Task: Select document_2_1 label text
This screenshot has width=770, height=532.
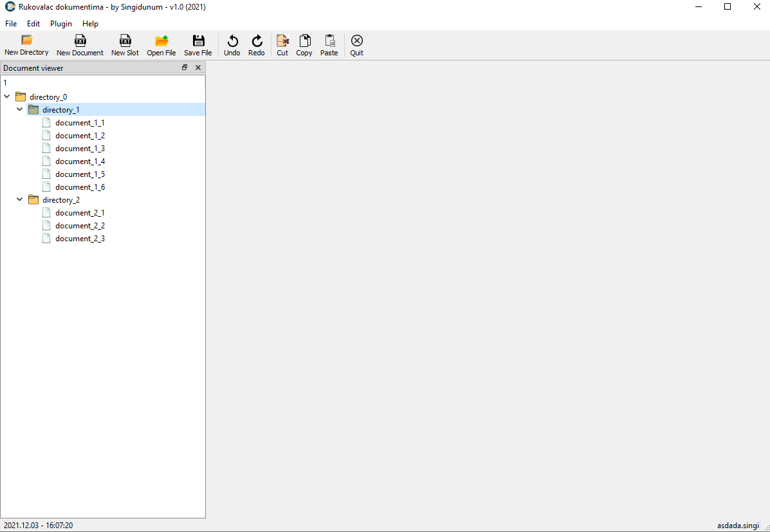Action: (x=80, y=213)
